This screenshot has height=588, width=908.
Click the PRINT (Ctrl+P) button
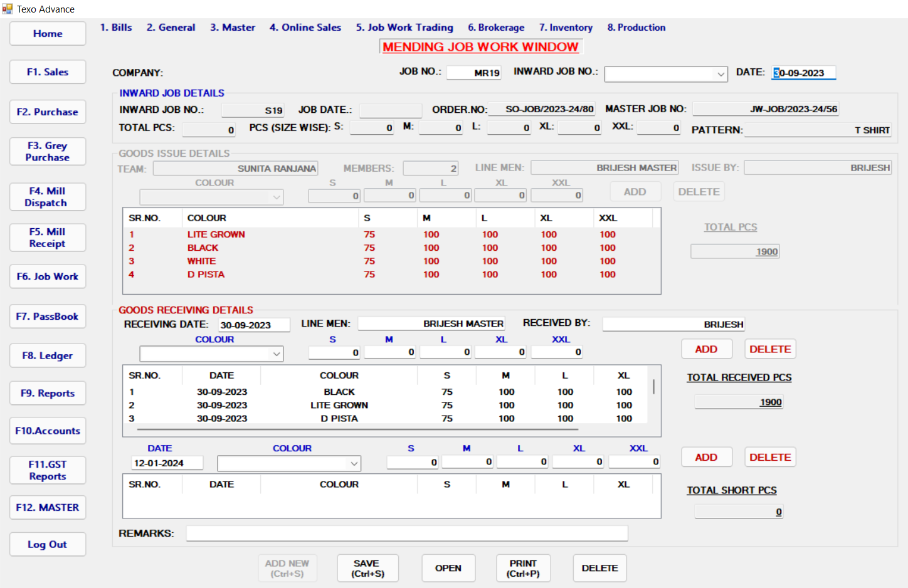pos(524,569)
